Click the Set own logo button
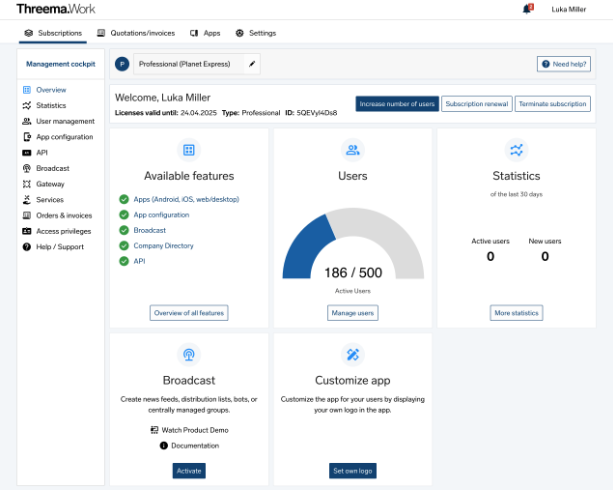The height and width of the screenshot is (490, 613). click(353, 471)
